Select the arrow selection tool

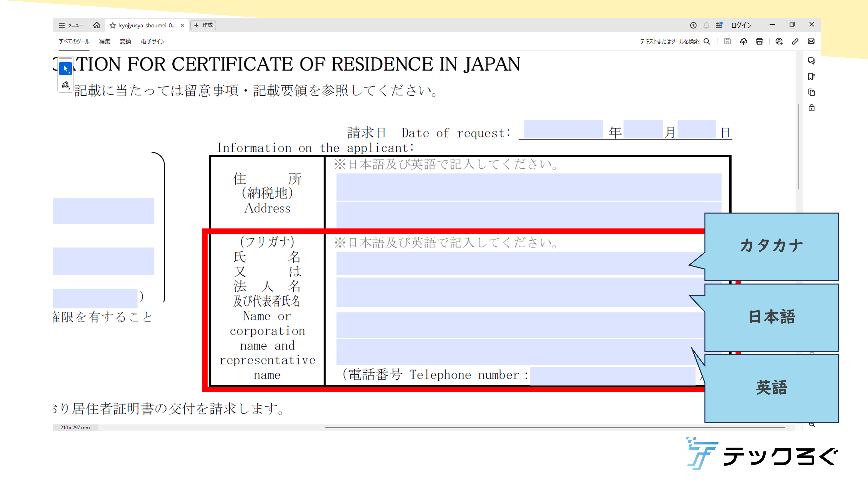tap(65, 69)
